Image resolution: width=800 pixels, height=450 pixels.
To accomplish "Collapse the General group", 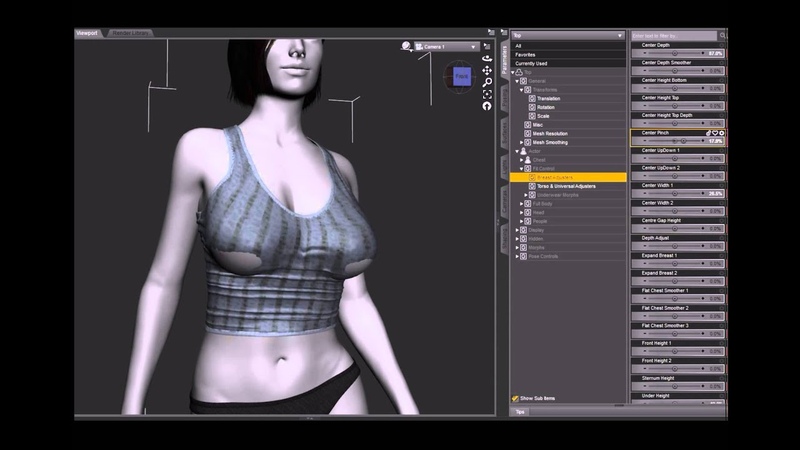I will coord(517,81).
